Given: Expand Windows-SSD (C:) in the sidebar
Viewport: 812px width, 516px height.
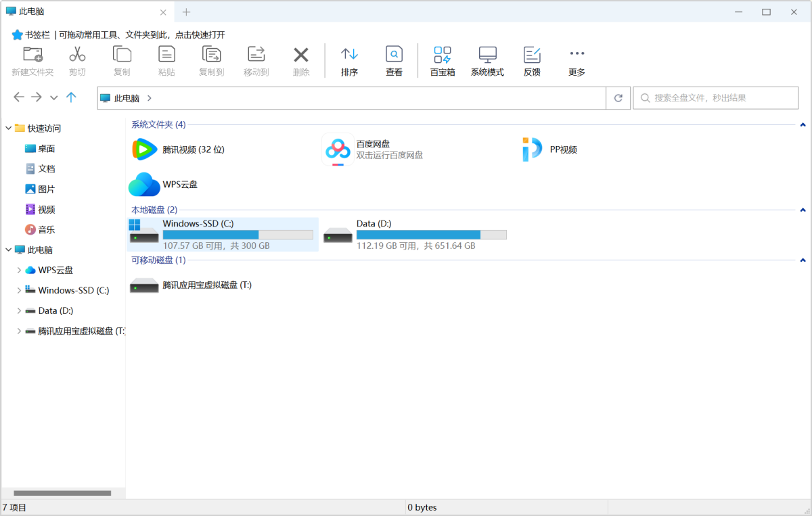Looking at the screenshot, I should (x=19, y=291).
